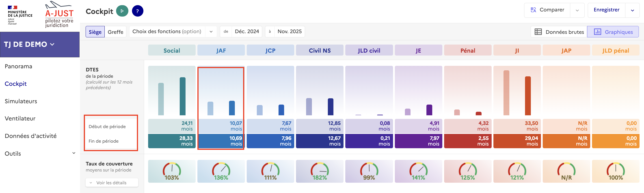Image resolution: width=644 pixels, height=193 pixels.
Task: Click the green play tutorial icon
Action: click(122, 11)
